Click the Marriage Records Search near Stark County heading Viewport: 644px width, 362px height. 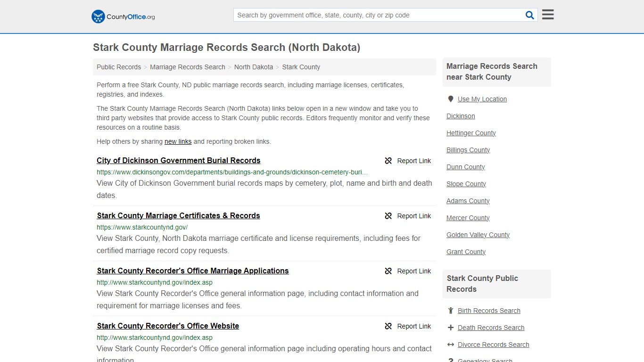492,72
